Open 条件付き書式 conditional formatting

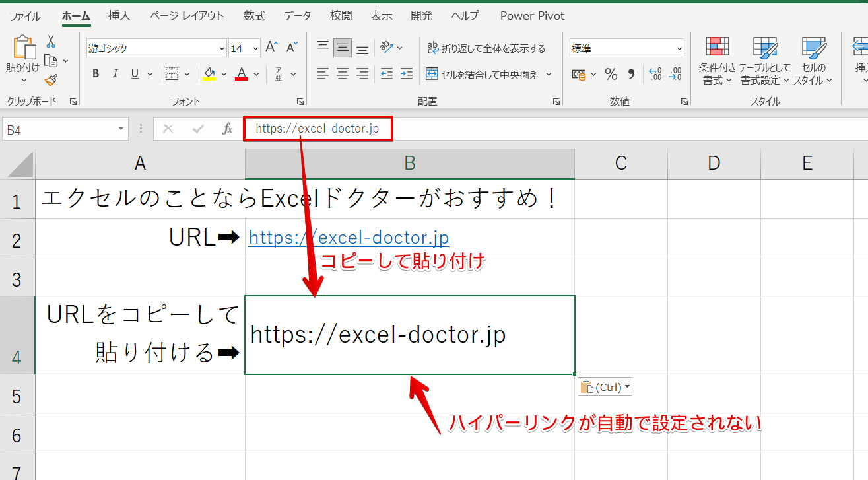(x=717, y=61)
